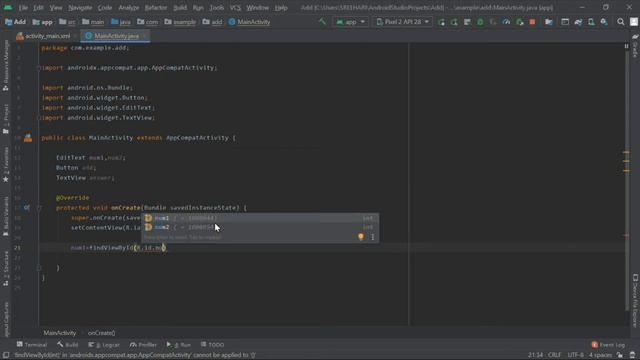Open the Pixel 2 API 28 device dropdown
640x360 pixels.
click(402, 22)
